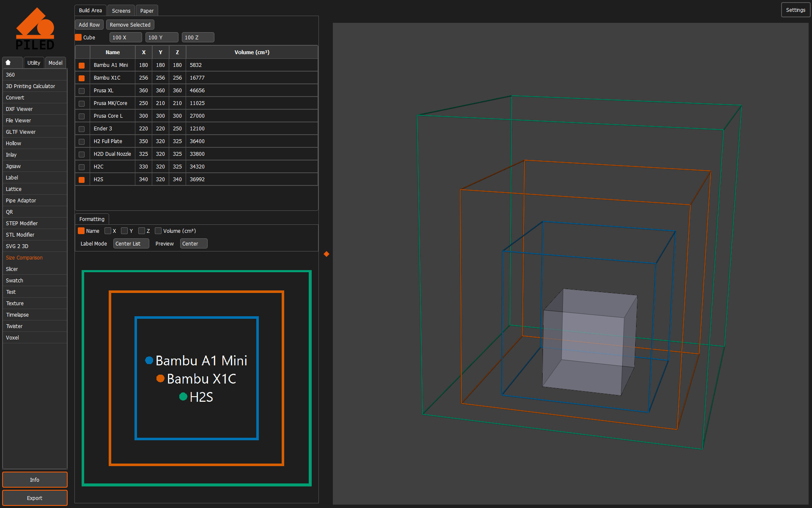The height and width of the screenshot is (508, 812).
Task: Click the 100 Y cube size field
Action: 162,37
